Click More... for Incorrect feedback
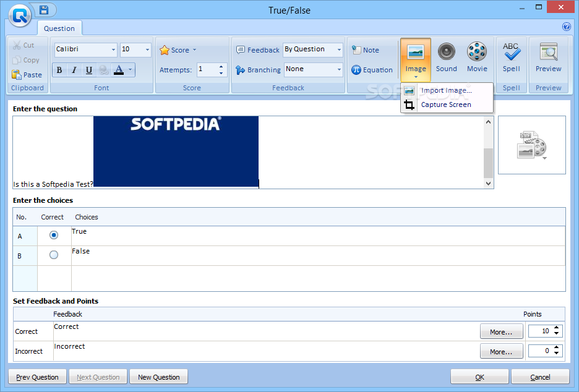The height and width of the screenshot is (392, 579). pos(502,351)
